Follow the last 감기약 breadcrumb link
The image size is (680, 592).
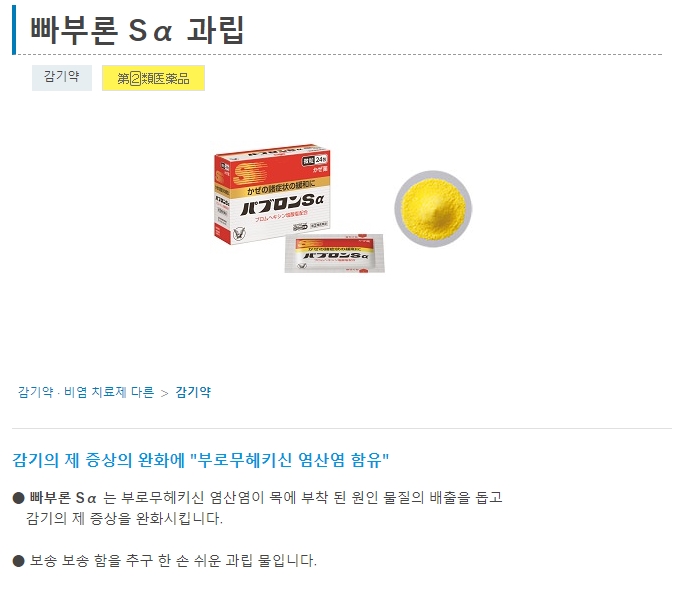(x=193, y=392)
